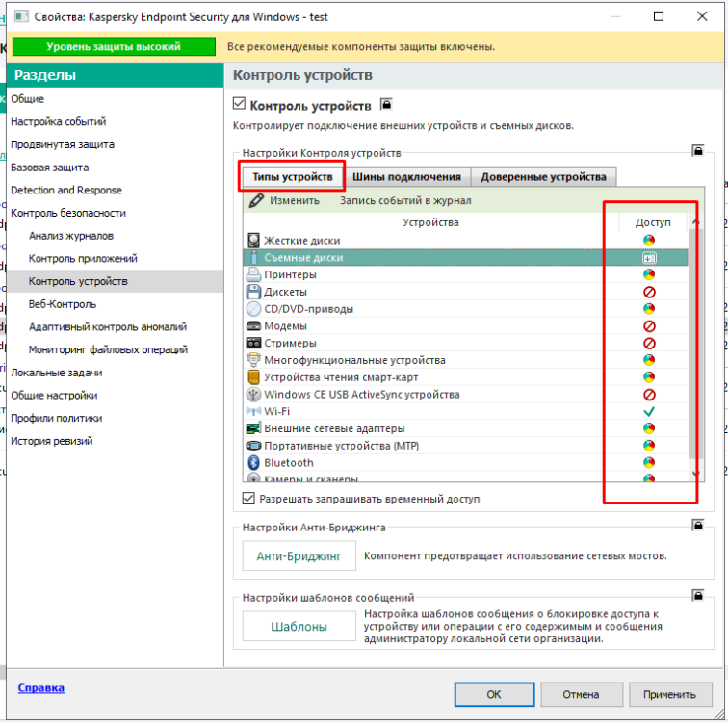Open Продвинутая защита section

(63, 144)
